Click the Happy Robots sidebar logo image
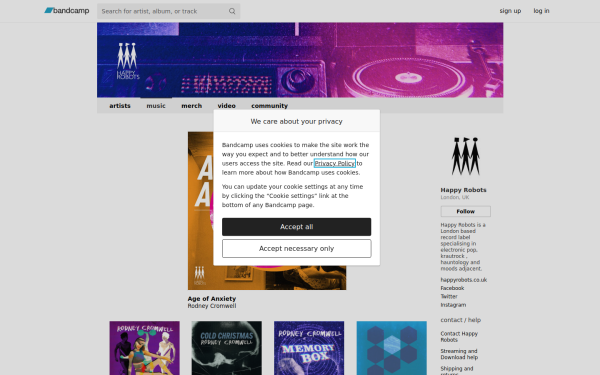The width and height of the screenshot is (600, 375). click(465, 156)
